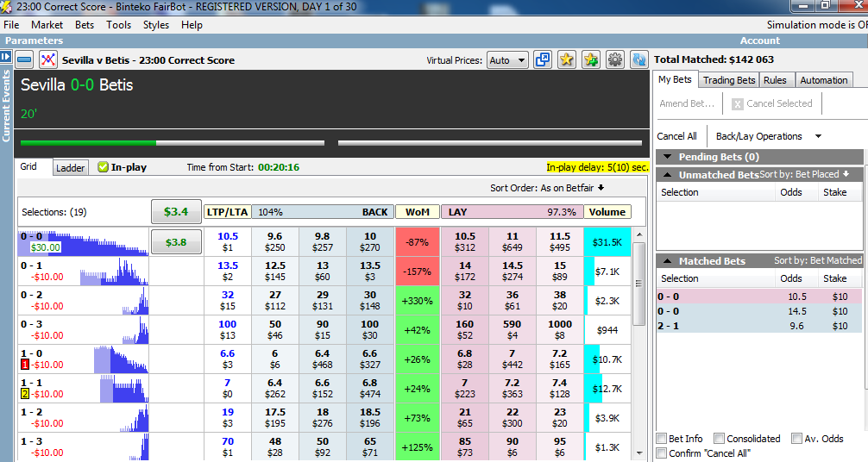Image resolution: width=868 pixels, height=462 pixels.
Task: Click the -87% WoM cell
Action: [x=418, y=242]
